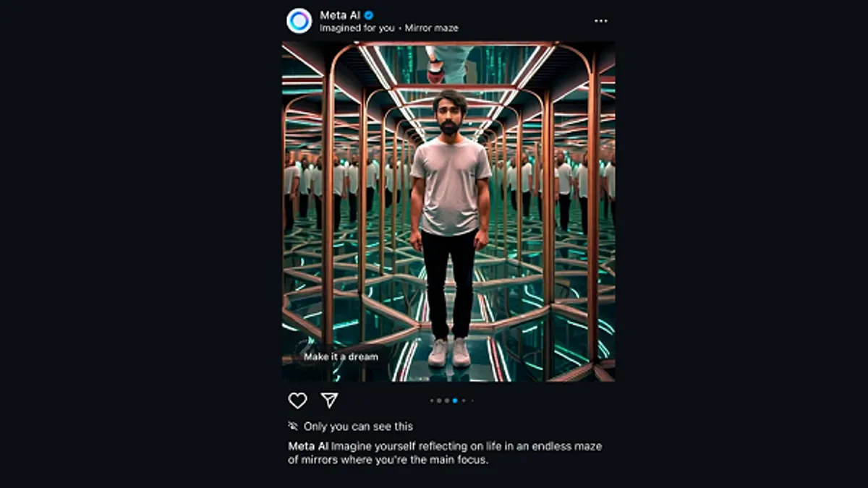Select the Mirror maze label
Viewport: 868px width, 488px height.
pos(431,28)
